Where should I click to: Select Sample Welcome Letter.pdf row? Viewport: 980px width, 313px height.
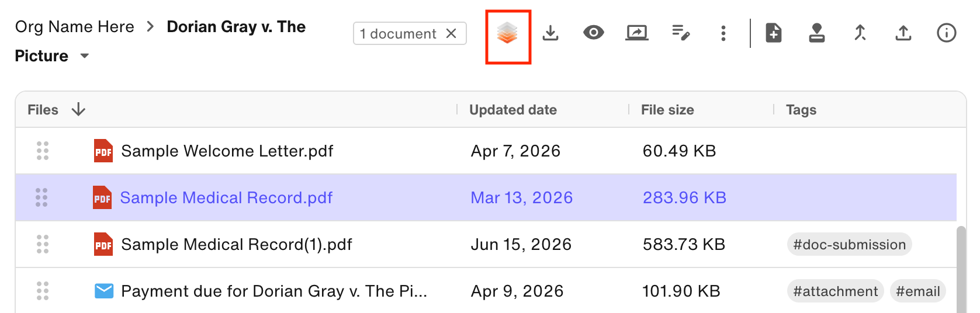coord(486,151)
